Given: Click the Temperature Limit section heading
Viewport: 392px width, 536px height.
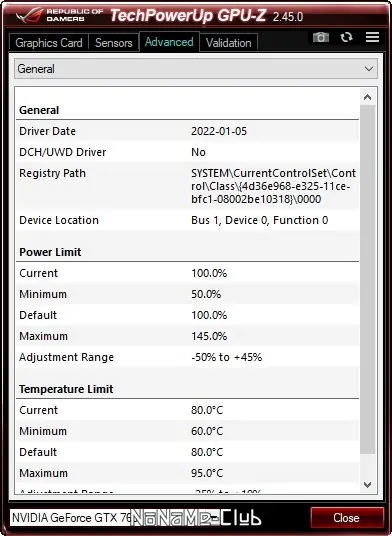Looking at the screenshot, I should click(x=66, y=389).
